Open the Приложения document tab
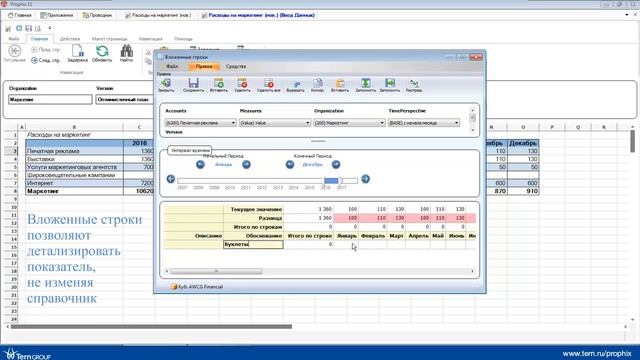The height and width of the screenshot is (360, 640). coord(57,15)
